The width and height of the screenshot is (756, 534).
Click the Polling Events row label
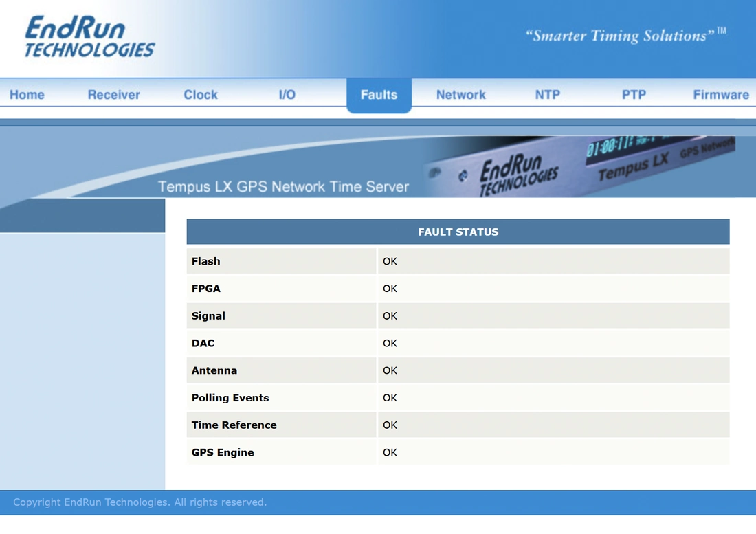[x=230, y=398]
